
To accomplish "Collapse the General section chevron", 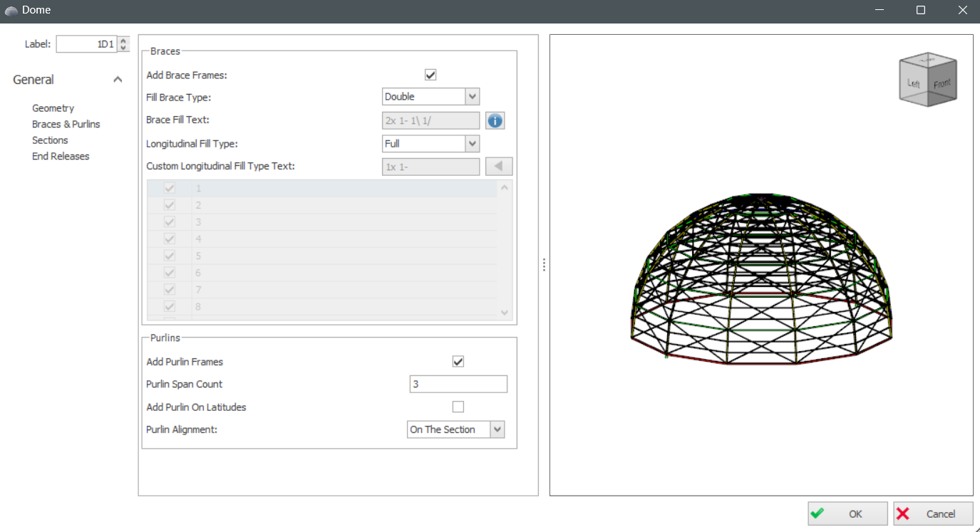I will coord(118,80).
